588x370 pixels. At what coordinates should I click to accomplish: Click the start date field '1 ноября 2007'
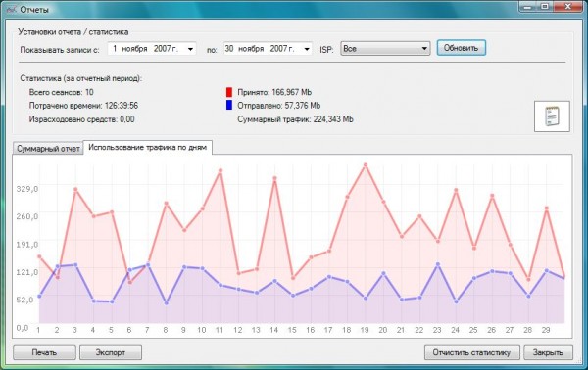coord(152,49)
